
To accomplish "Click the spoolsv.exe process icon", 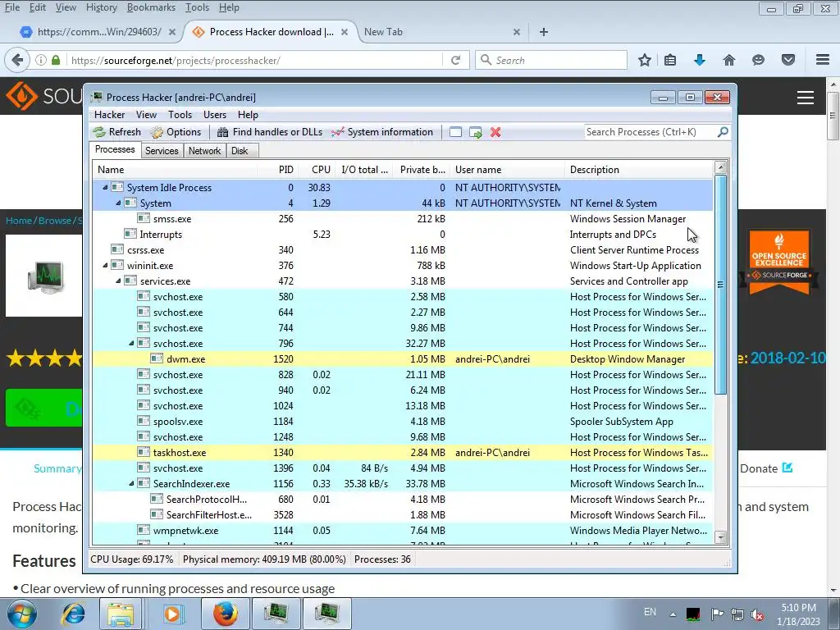I will pyautogui.click(x=143, y=421).
